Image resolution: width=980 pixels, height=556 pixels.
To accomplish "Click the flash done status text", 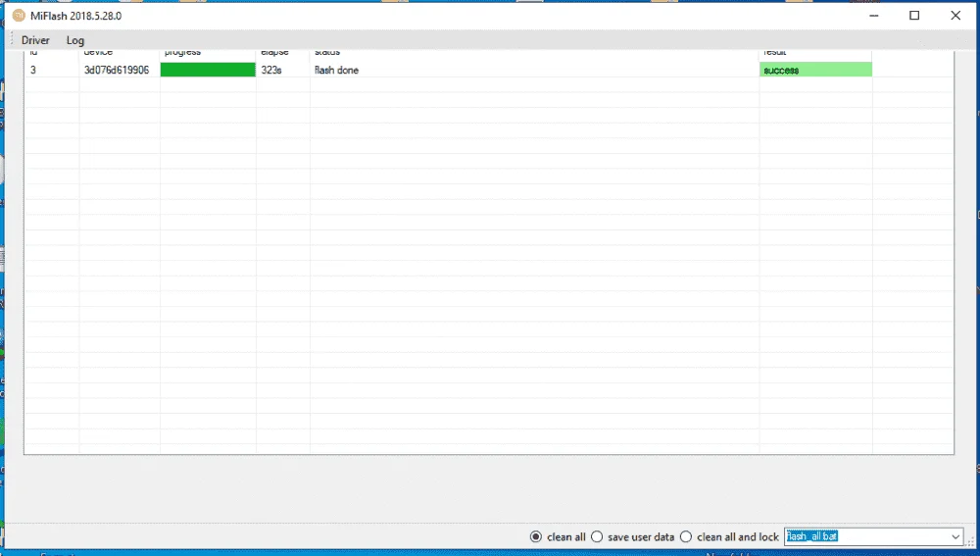I will [x=336, y=70].
